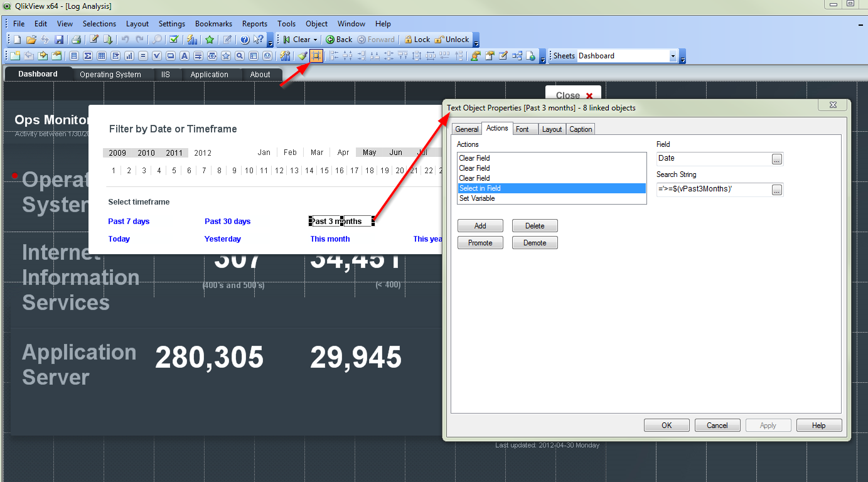868x482 pixels.
Task: Click the Search String input field
Action: 713,190
